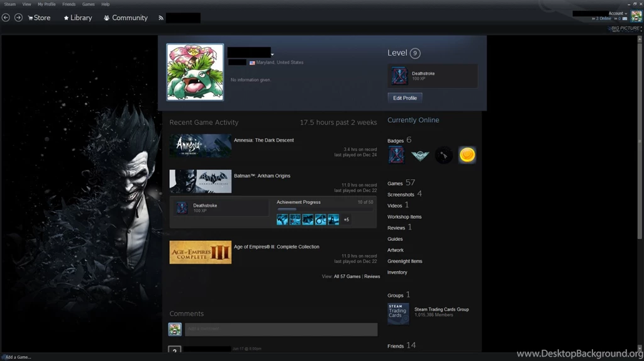Go back with the back arrow
Viewport: 644px width, 361px height.
(6, 18)
